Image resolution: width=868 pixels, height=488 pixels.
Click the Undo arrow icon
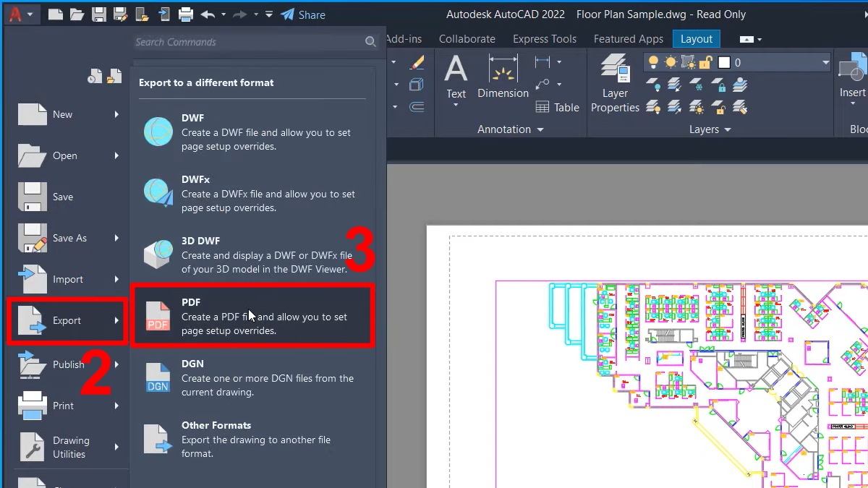pyautogui.click(x=208, y=14)
